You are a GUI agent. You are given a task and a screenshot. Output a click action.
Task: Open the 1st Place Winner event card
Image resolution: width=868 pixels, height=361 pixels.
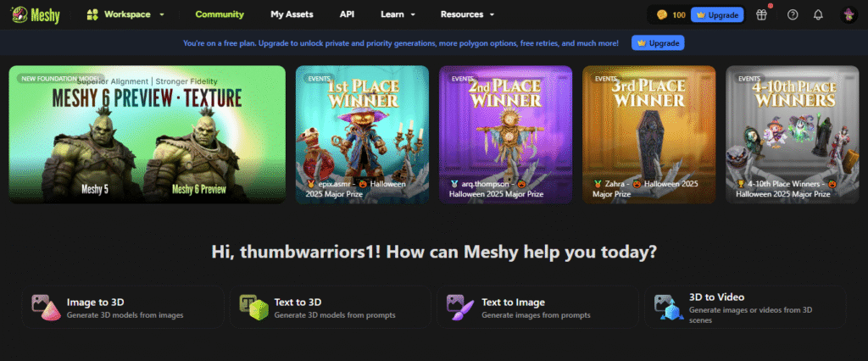coord(363,134)
